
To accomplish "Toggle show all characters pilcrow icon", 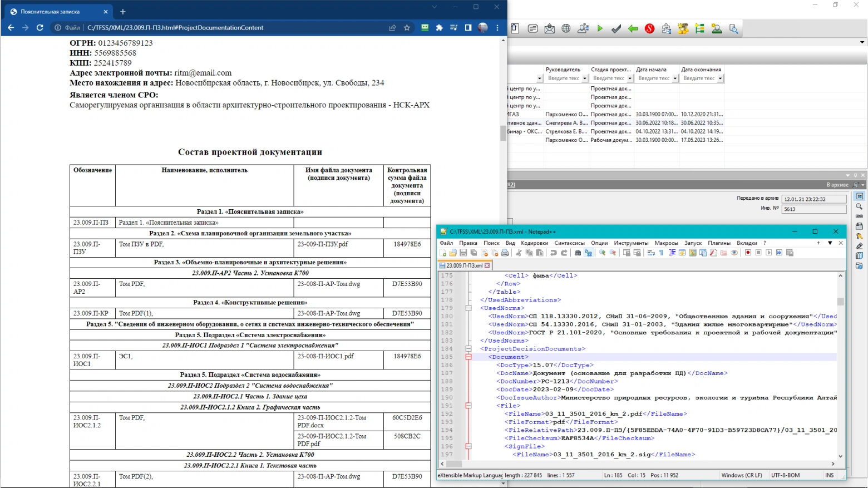I will [x=661, y=253].
